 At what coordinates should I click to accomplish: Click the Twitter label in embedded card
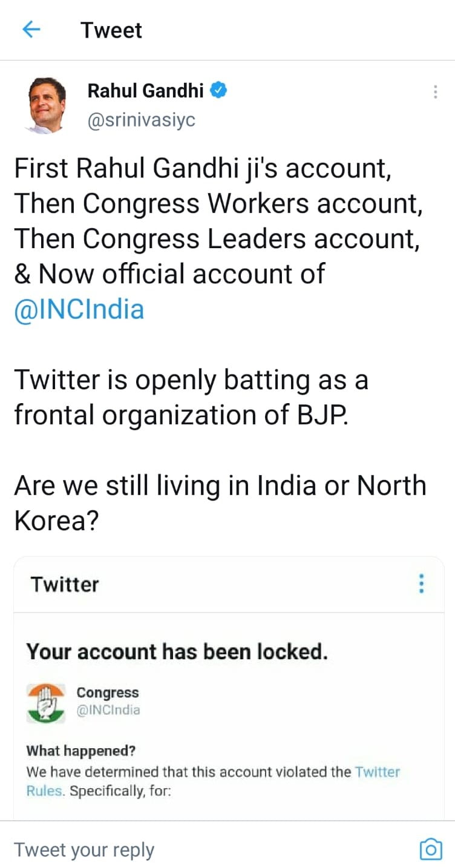click(x=64, y=584)
